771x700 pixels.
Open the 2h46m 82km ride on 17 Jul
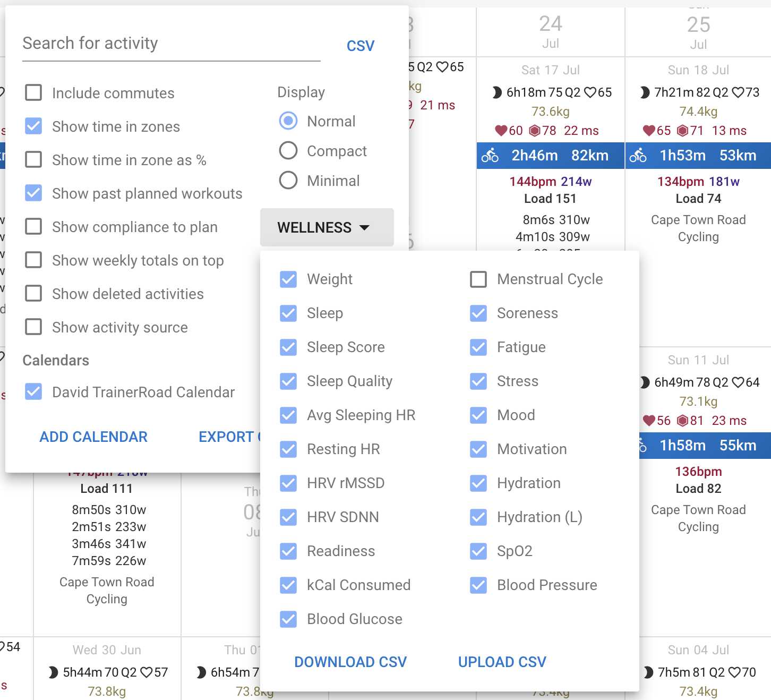point(550,156)
